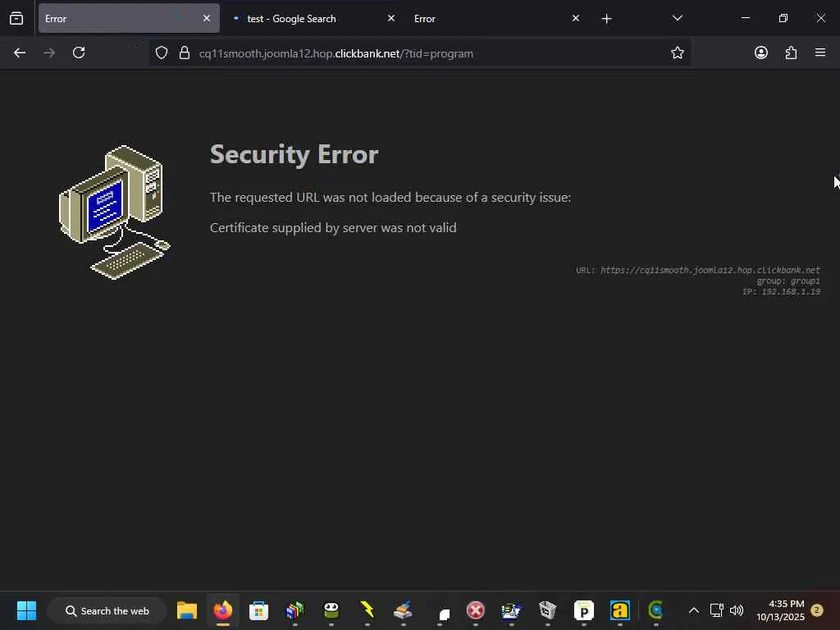Open File Explorer from the taskbar
Image resolution: width=840 pixels, height=630 pixels.
click(187, 610)
